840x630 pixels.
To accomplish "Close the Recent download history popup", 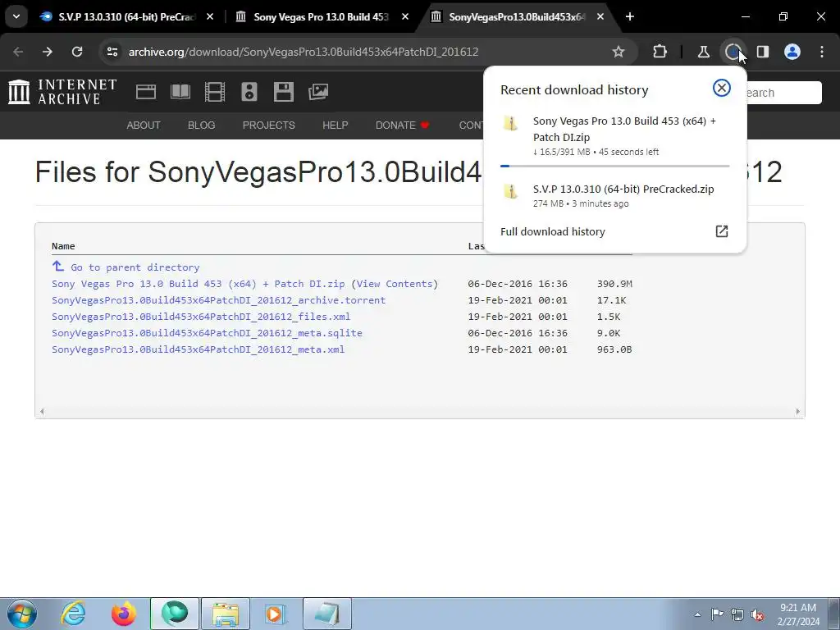I will point(722,88).
